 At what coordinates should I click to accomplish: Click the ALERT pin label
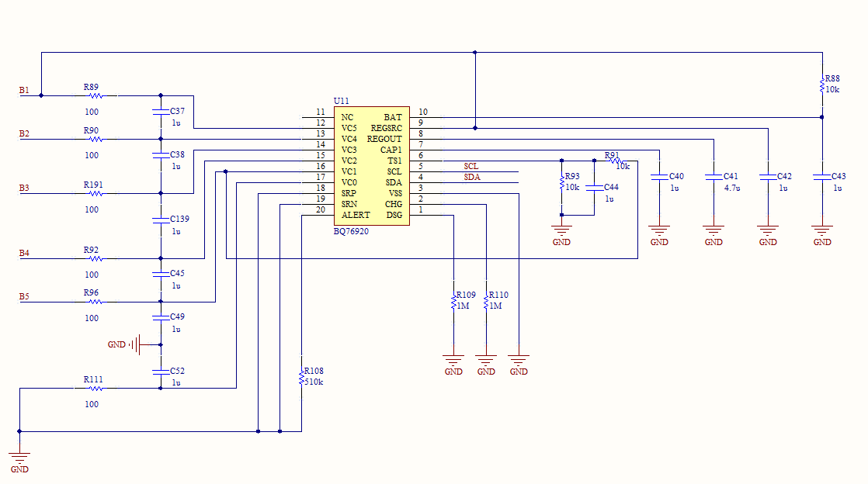(356, 215)
